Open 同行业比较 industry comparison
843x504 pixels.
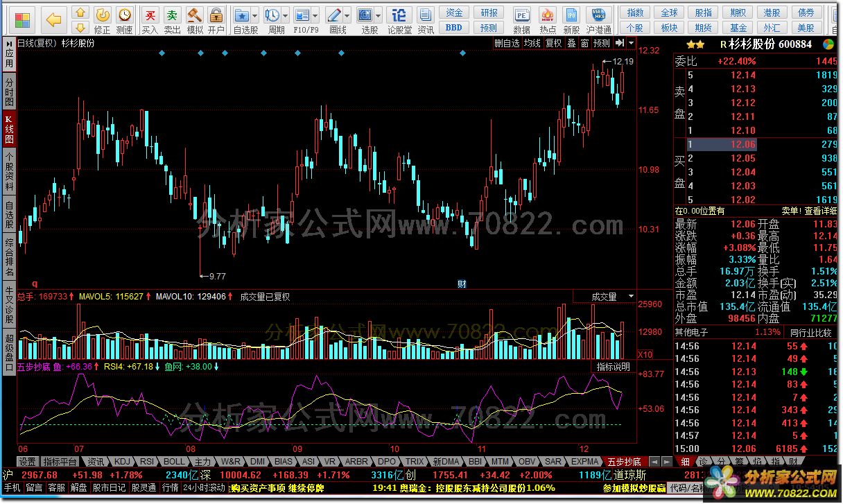pos(811,332)
